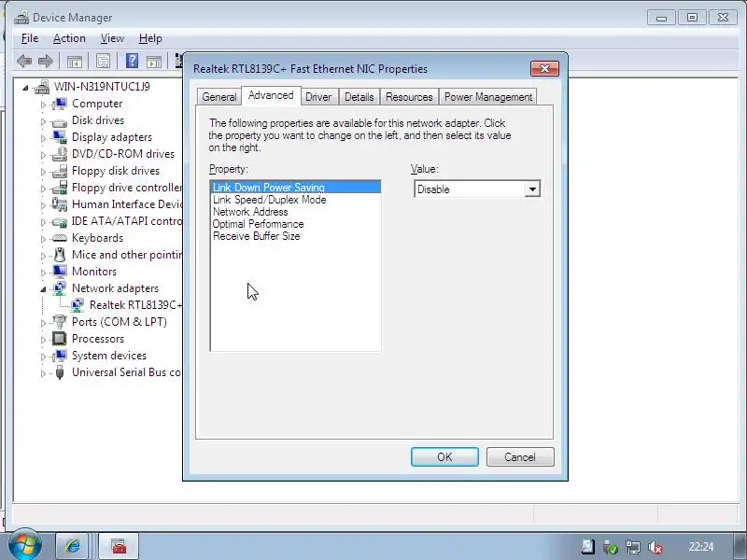Click the Monitors category icon
The width and height of the screenshot is (747, 560).
click(x=60, y=272)
